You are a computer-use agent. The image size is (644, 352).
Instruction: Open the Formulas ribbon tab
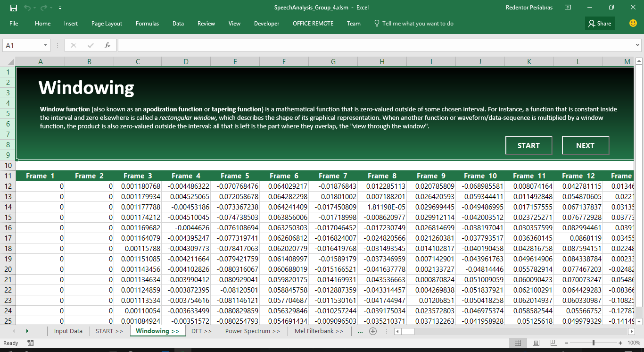pos(147,24)
